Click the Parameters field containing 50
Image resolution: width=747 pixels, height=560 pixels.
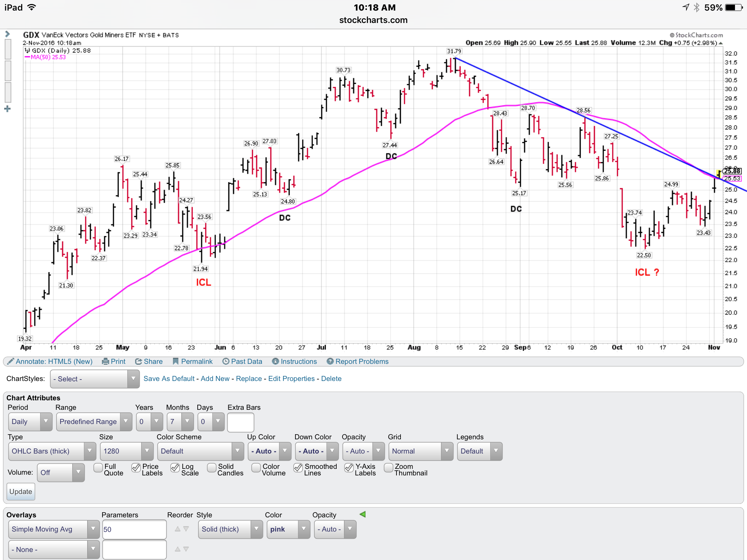coord(134,529)
